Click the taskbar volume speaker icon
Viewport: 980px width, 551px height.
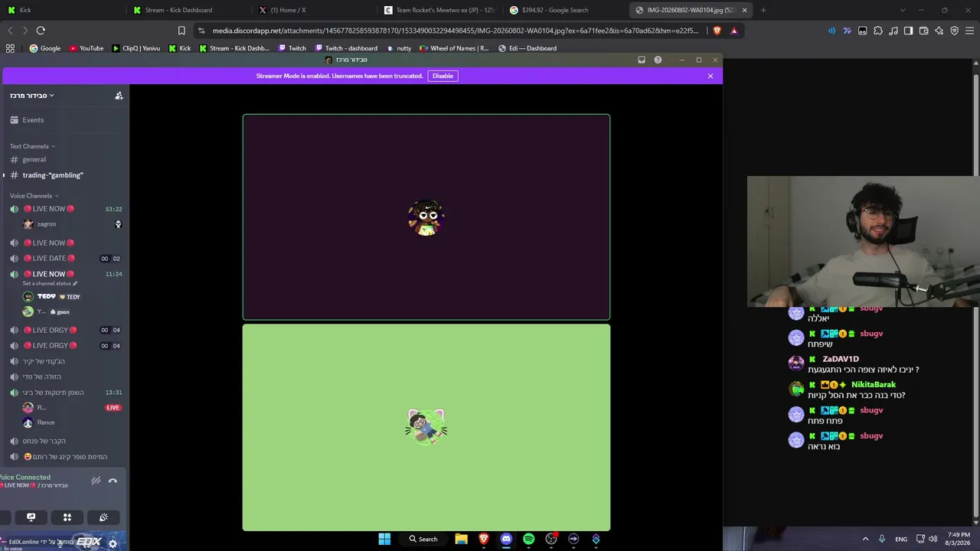click(933, 539)
